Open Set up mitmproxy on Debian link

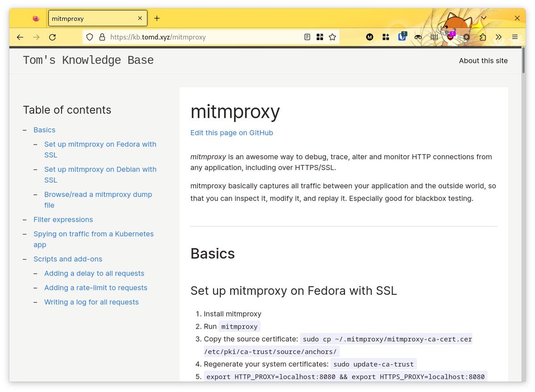(100, 174)
